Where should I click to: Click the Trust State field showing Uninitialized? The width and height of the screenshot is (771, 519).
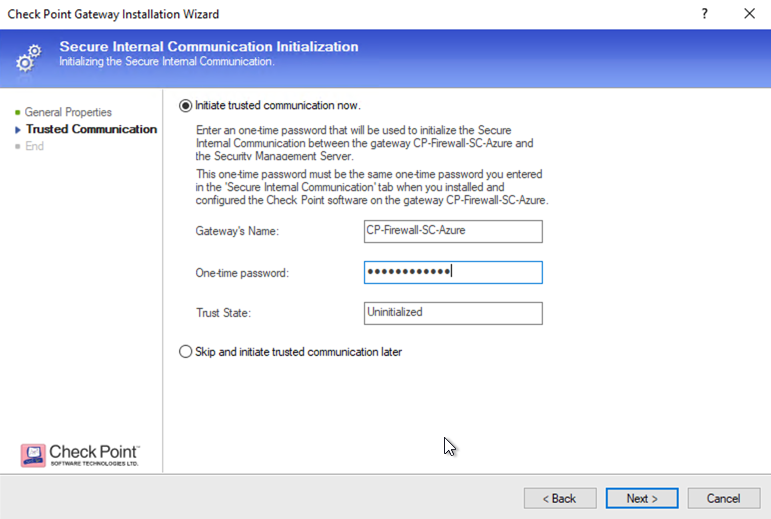click(x=453, y=313)
